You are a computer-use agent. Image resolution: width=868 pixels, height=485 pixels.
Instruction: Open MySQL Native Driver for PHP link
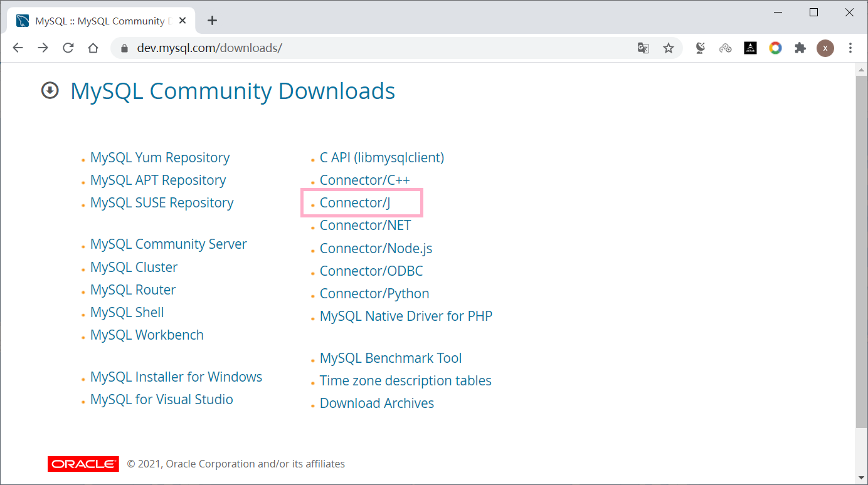[x=406, y=316]
